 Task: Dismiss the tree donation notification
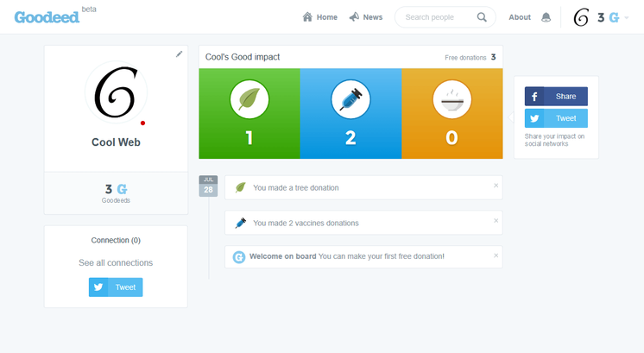(496, 186)
